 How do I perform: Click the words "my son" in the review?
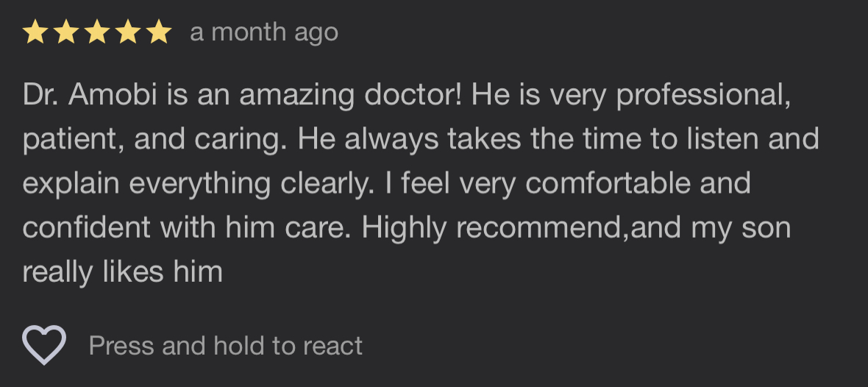[741, 227]
